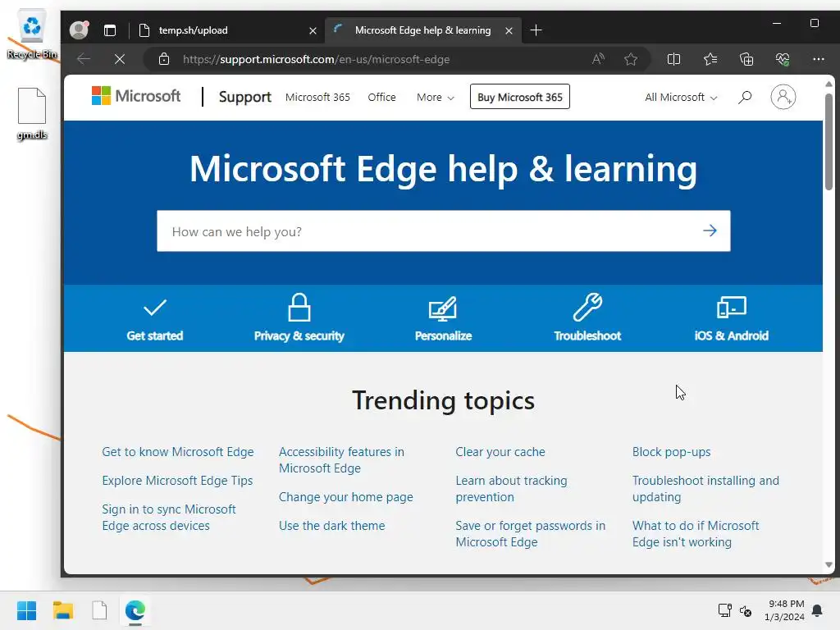Viewport: 840px width, 630px height.
Task: Open the blank document icon in taskbar
Action: pos(99,610)
